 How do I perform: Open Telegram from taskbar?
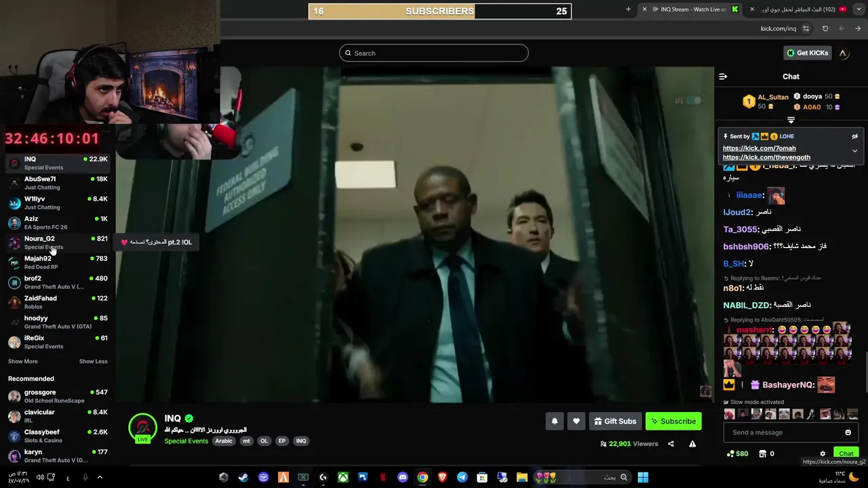click(x=462, y=477)
